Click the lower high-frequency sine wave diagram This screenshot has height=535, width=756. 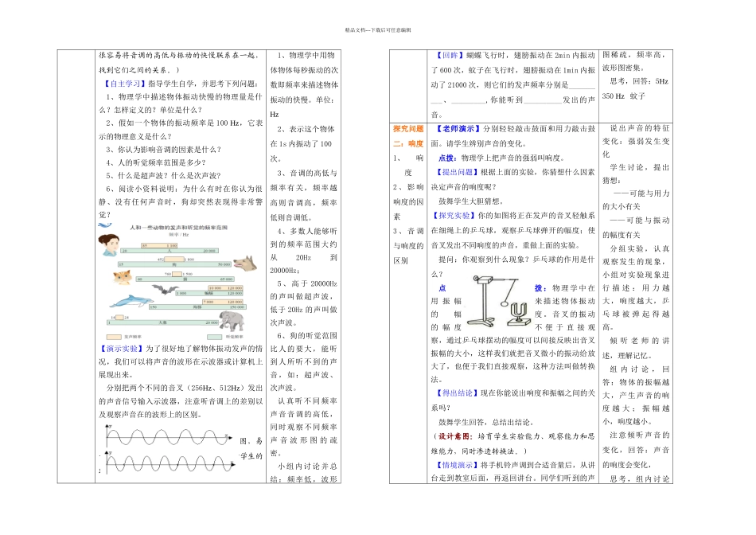pos(170,463)
